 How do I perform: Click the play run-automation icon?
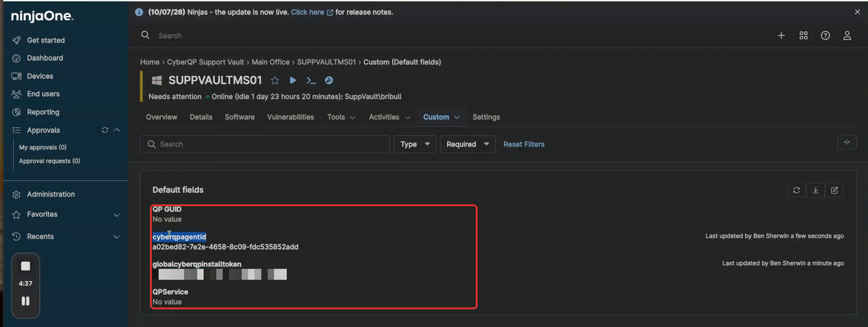[293, 80]
